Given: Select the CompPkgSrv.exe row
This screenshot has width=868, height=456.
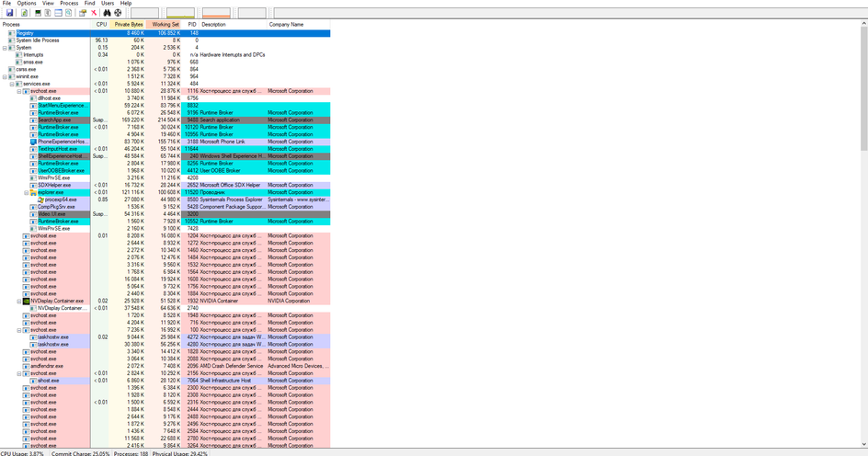Looking at the screenshot, I should 165,207.
